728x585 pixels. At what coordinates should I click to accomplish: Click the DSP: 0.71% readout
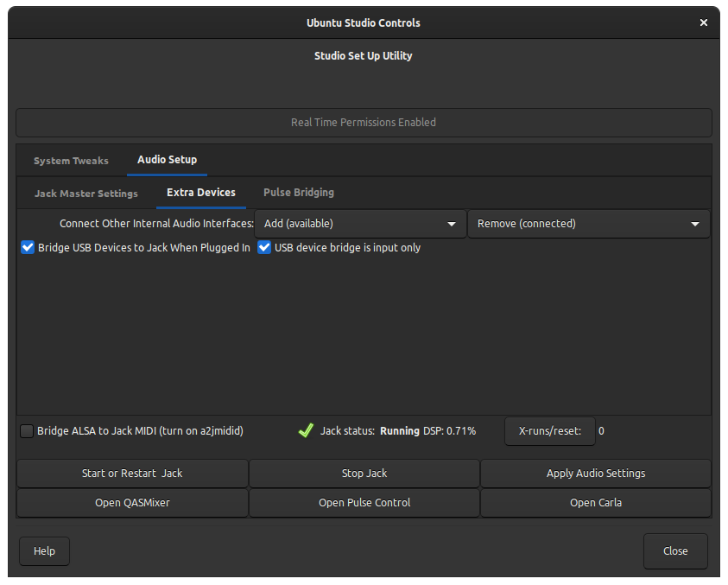coord(449,431)
